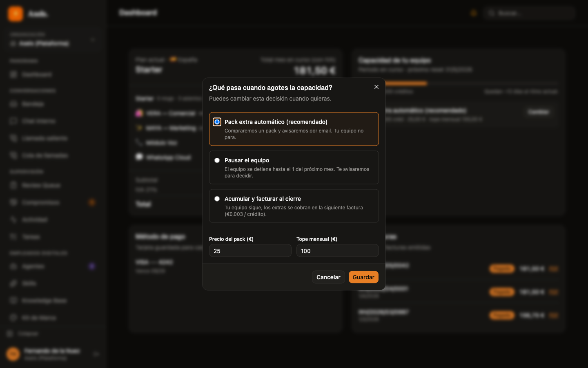The image size is (588, 368).
Task: Open Knowledge Base in the sidebar
Action: (44, 301)
